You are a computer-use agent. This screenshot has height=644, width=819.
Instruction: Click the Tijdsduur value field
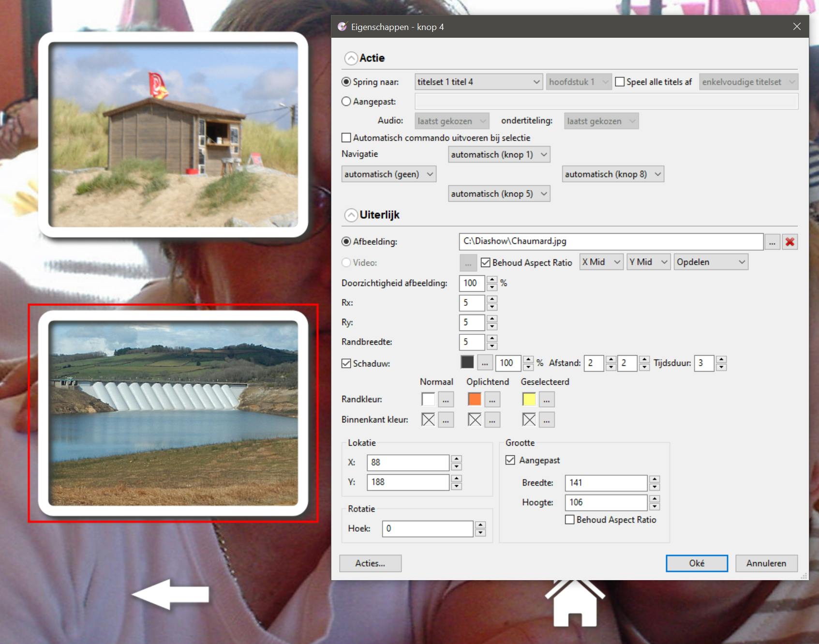point(704,363)
